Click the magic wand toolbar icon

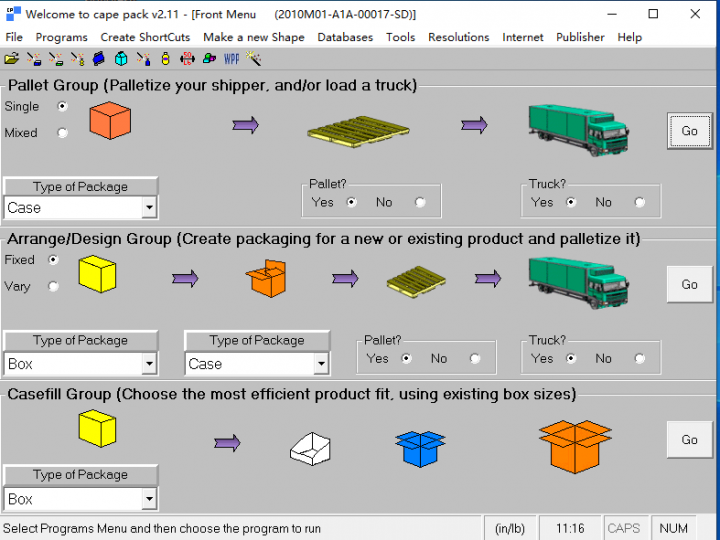(x=254, y=59)
